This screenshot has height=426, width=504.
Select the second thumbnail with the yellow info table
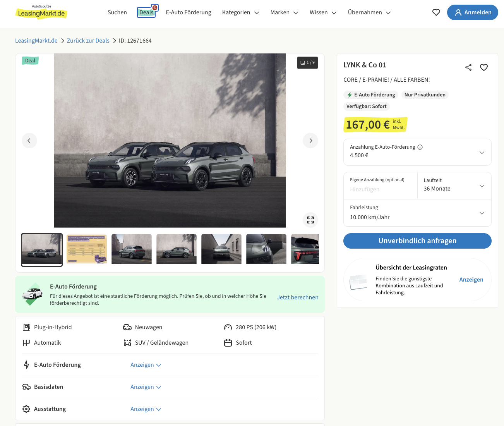(x=87, y=249)
